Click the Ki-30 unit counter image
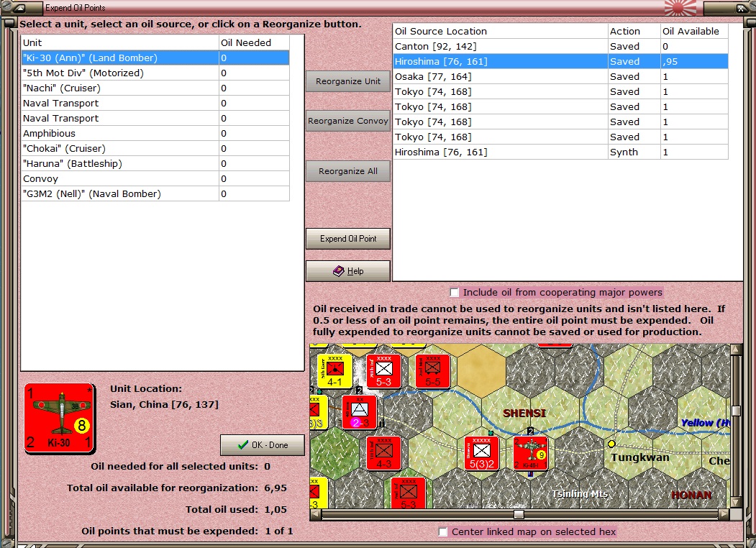This screenshot has width=756, height=548. click(x=59, y=418)
